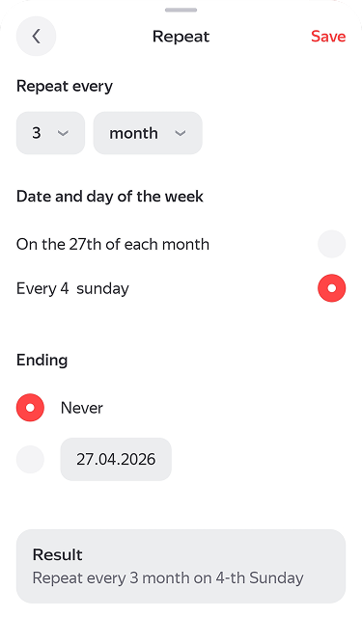Click the Repeat title at top

point(181,37)
